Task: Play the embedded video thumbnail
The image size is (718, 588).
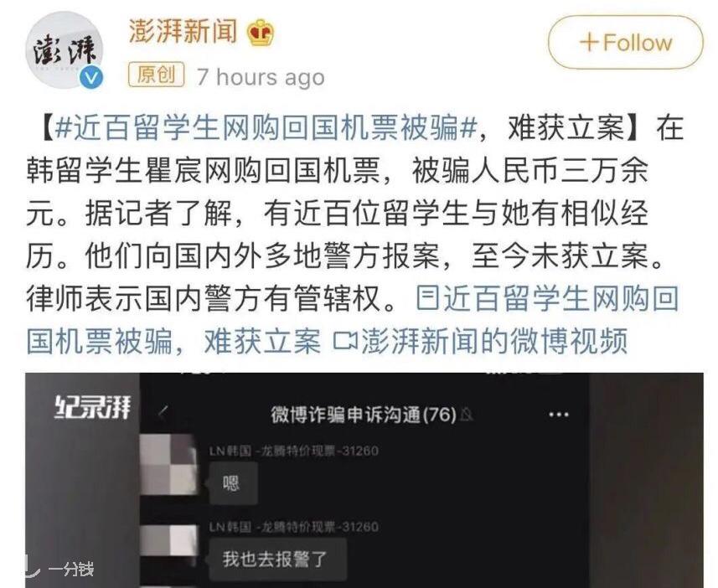Action: (x=364, y=480)
